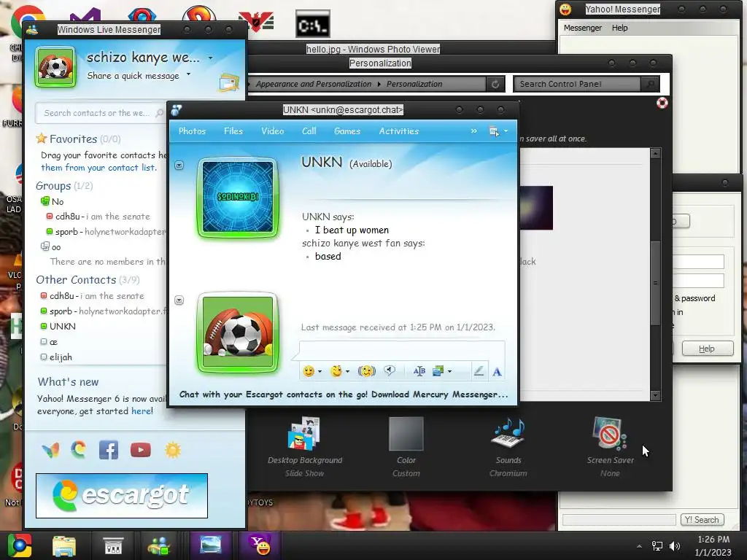Click the "them from your contact list." link
Screen dimensions: 747x560
98,168
